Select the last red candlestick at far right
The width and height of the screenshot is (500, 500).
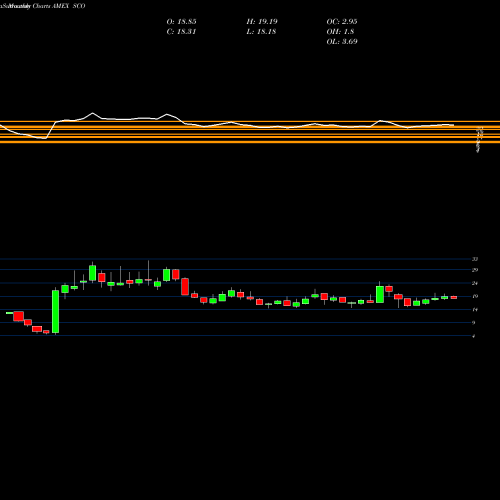[x=454, y=297]
